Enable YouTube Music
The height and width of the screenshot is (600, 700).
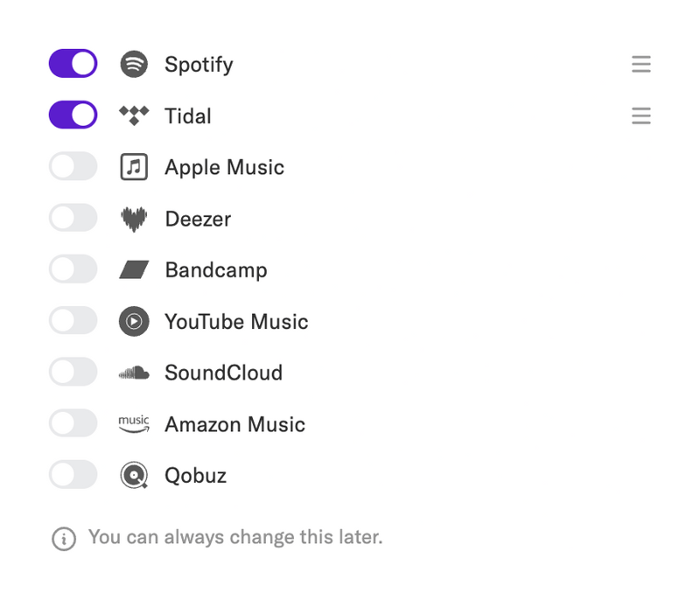click(x=73, y=321)
